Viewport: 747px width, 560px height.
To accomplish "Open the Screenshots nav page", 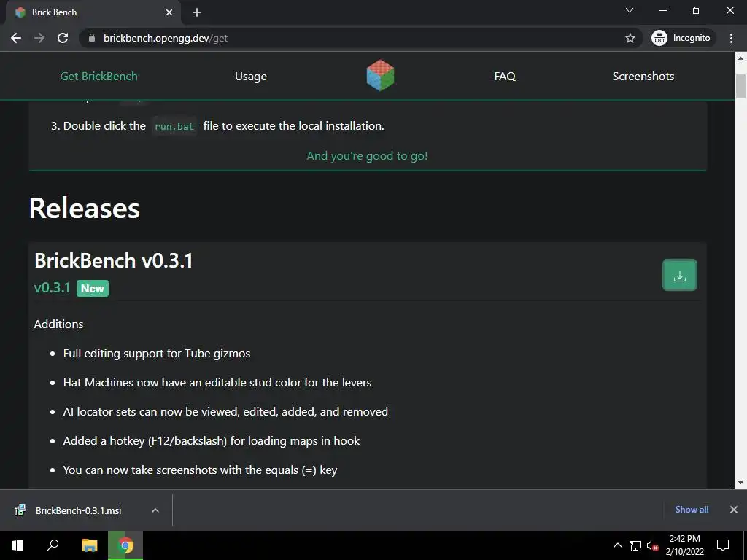I will [643, 76].
